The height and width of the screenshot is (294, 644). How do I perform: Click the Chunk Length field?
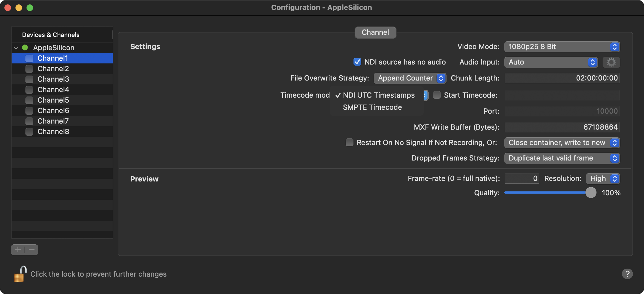(562, 78)
